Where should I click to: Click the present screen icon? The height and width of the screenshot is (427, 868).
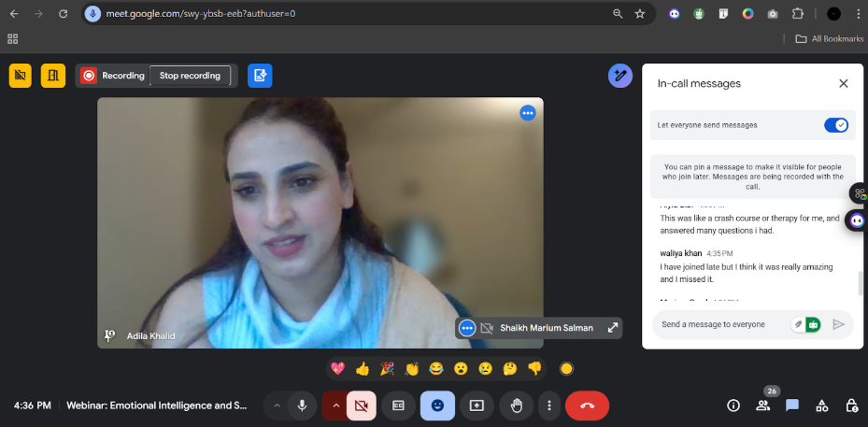[477, 406]
